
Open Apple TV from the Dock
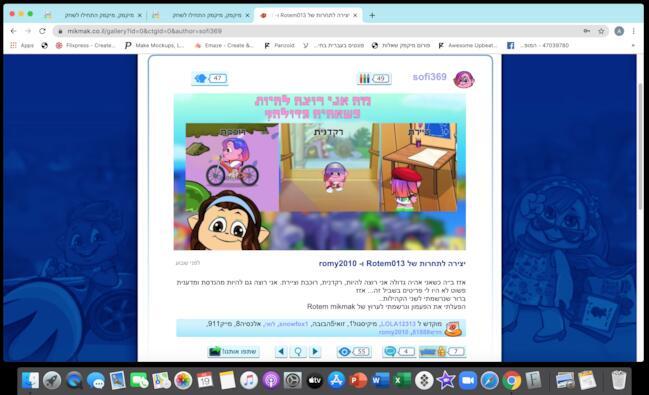click(x=315, y=380)
